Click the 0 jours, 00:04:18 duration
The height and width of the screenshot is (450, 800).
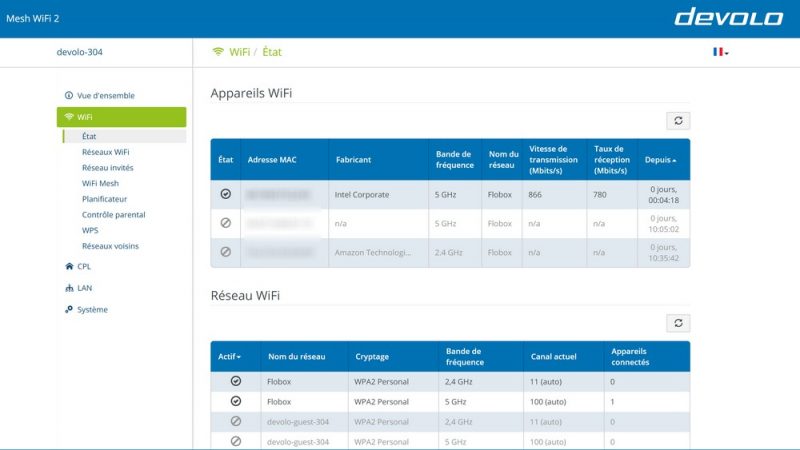click(x=663, y=194)
